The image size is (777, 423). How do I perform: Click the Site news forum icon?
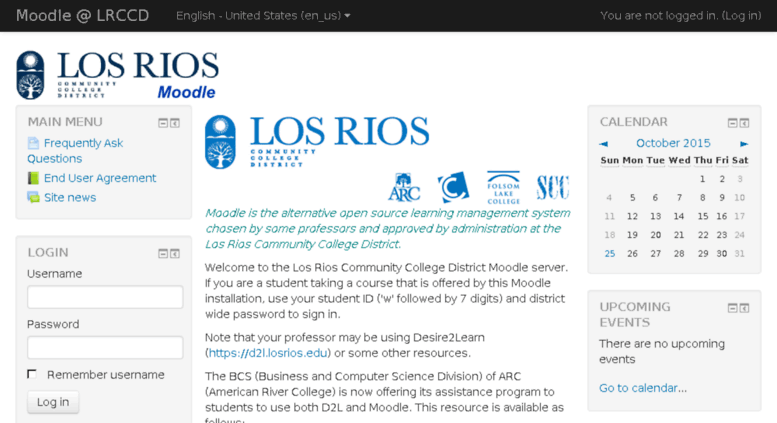click(33, 197)
